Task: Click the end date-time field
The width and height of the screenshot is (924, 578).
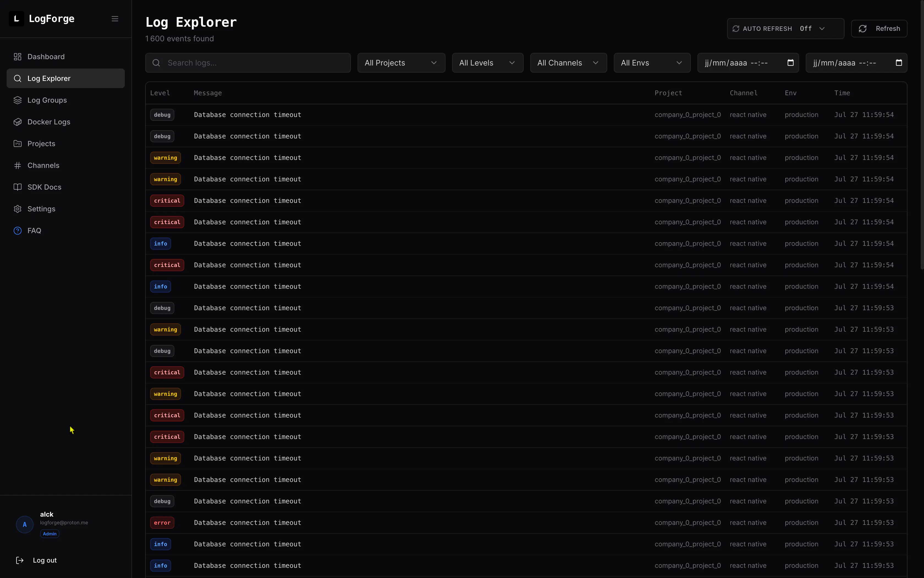Action: (856, 63)
